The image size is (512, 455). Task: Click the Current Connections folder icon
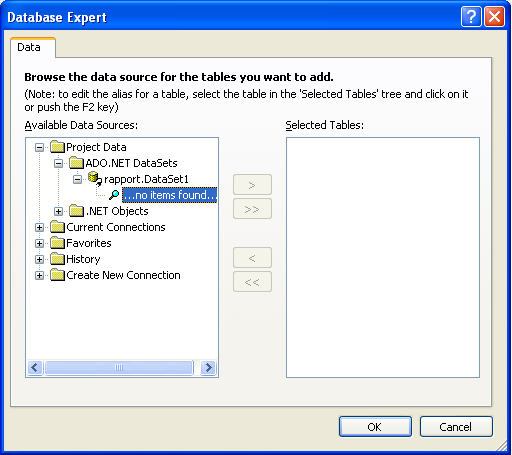[x=57, y=227]
